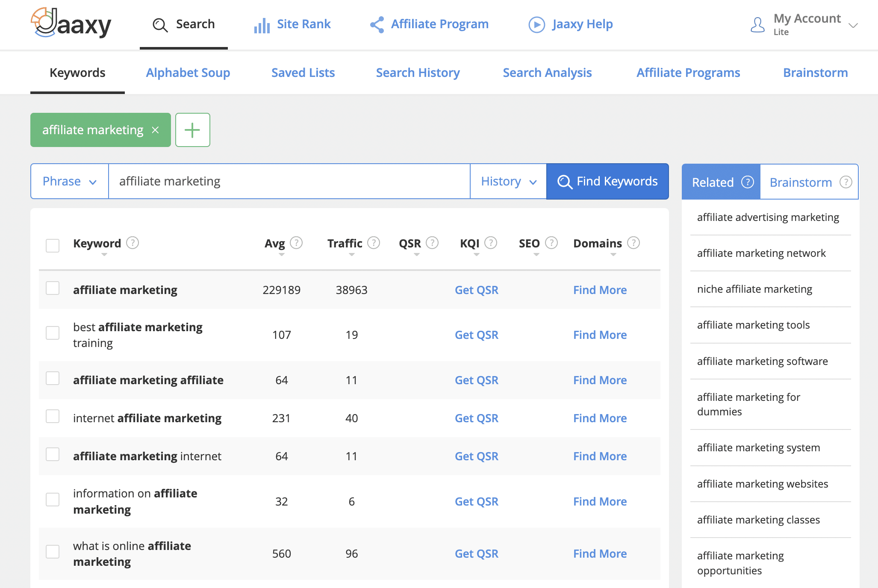Screen dimensions: 878x588
Task: Click the keyword search input field
Action: [x=289, y=181]
